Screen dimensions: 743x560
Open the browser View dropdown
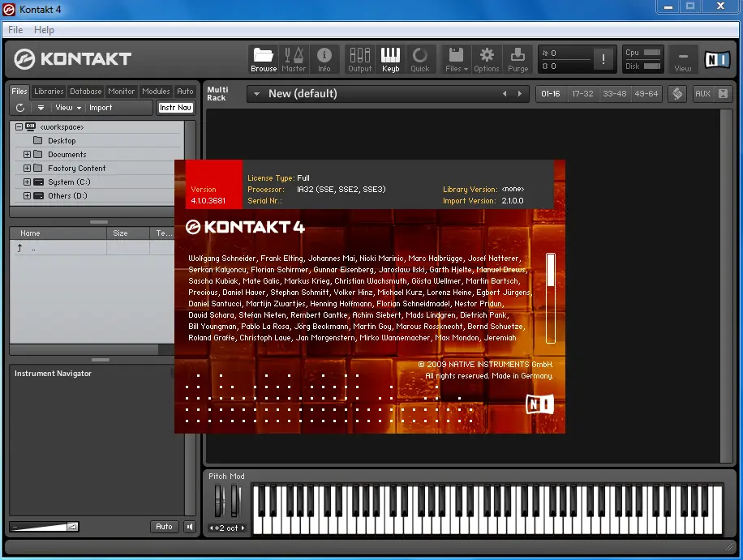[68, 108]
